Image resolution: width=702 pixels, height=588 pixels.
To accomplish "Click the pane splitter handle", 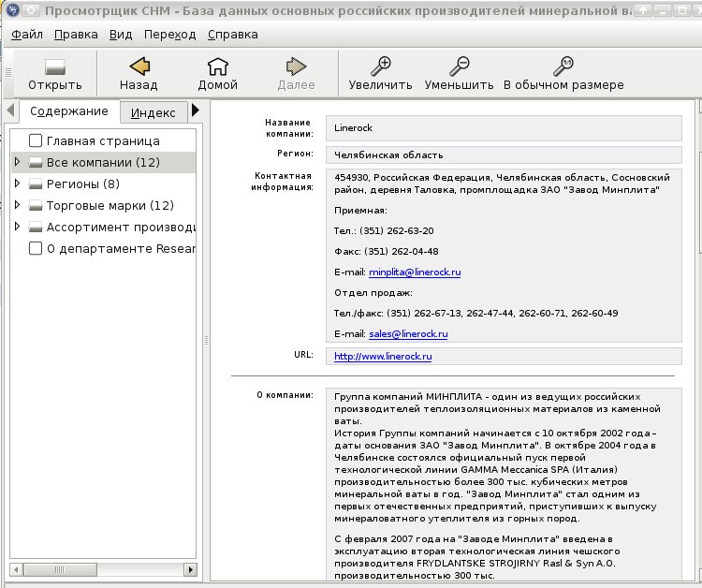I will pos(206,341).
